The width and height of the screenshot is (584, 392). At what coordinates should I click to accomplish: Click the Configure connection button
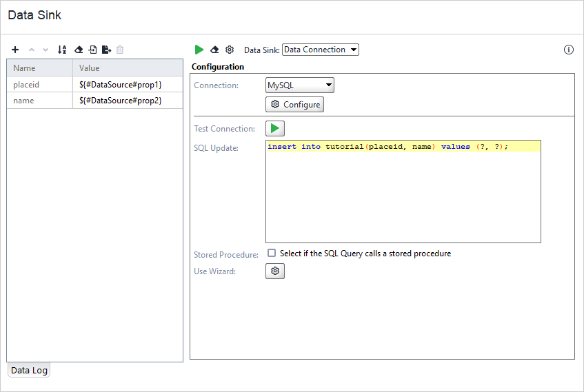pos(294,105)
